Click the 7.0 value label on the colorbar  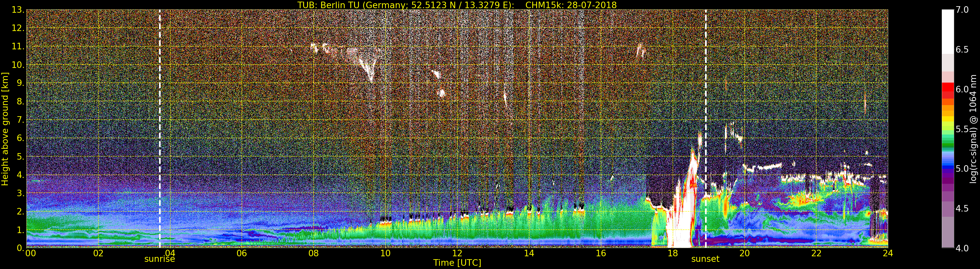(x=962, y=10)
